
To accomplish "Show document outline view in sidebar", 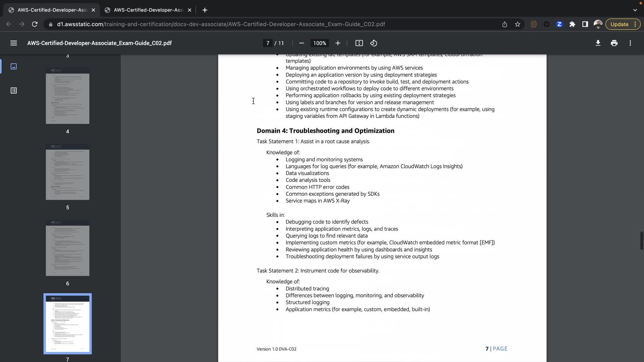I will click(13, 90).
